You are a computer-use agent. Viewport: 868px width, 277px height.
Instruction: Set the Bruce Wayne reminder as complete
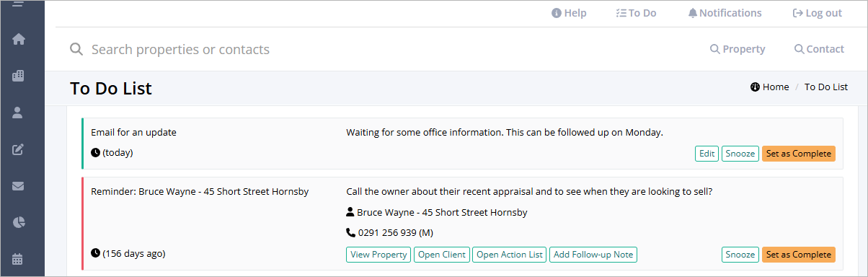tap(798, 255)
